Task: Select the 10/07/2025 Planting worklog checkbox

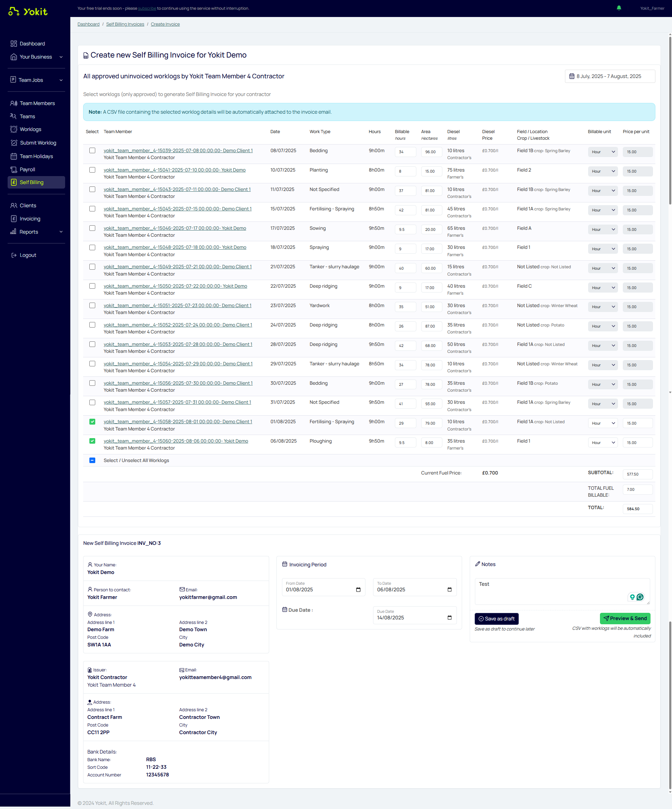Action: point(92,170)
